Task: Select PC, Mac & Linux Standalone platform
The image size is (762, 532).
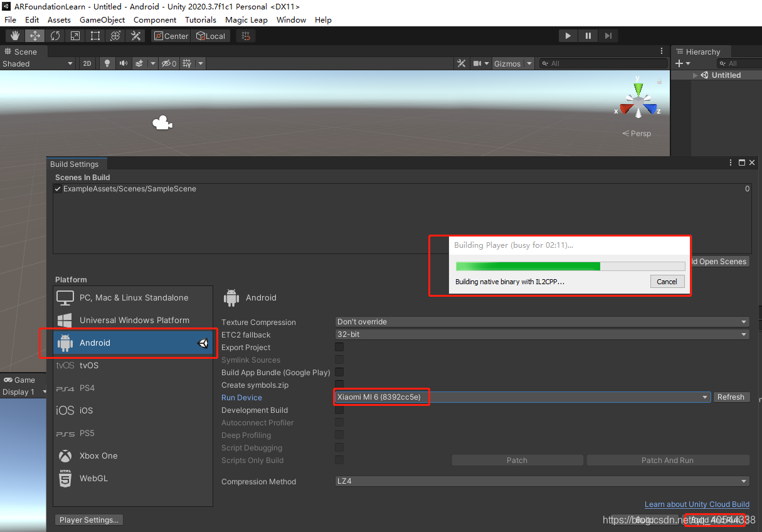Action: (x=133, y=297)
